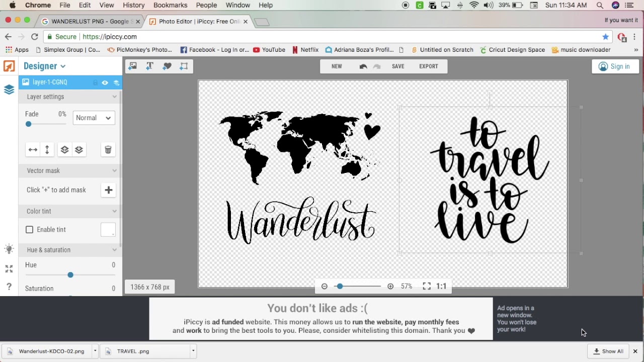This screenshot has width=644, height=362.
Task: Adjust the canvas zoom slider
Action: pyautogui.click(x=340, y=286)
